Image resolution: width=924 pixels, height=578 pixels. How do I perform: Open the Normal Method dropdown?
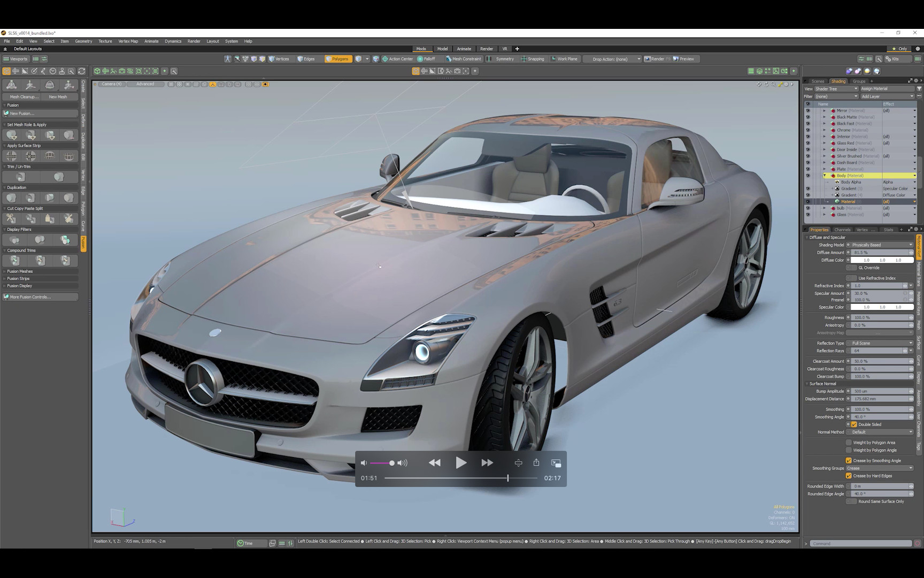tap(882, 432)
